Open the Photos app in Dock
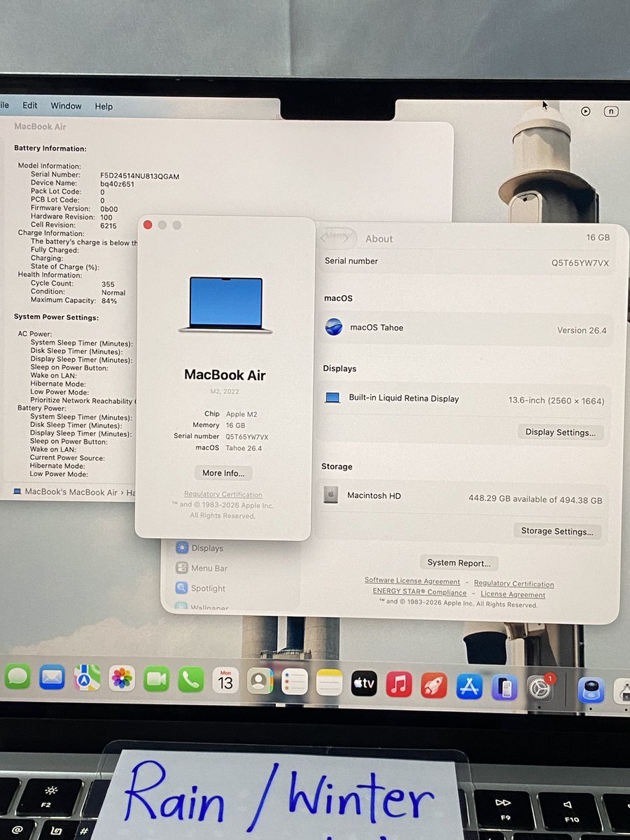Image resolution: width=630 pixels, height=840 pixels. 122,678
